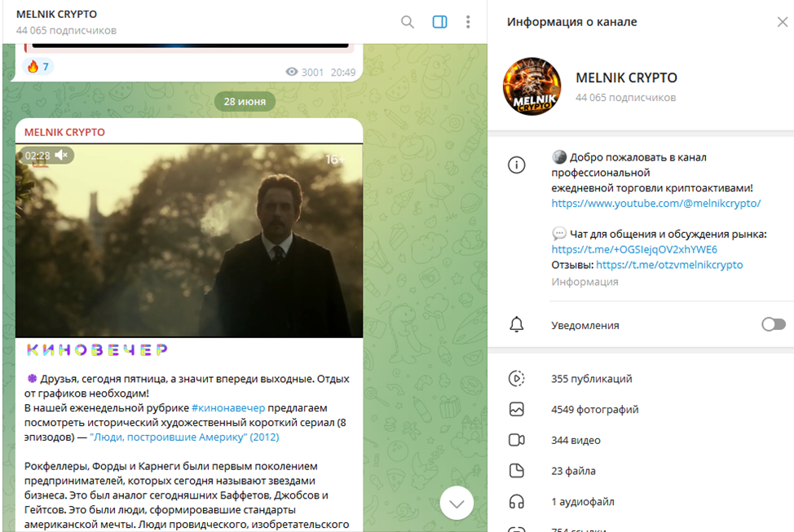Click the КИНОВЕЧЕР colorful heading

point(97,350)
